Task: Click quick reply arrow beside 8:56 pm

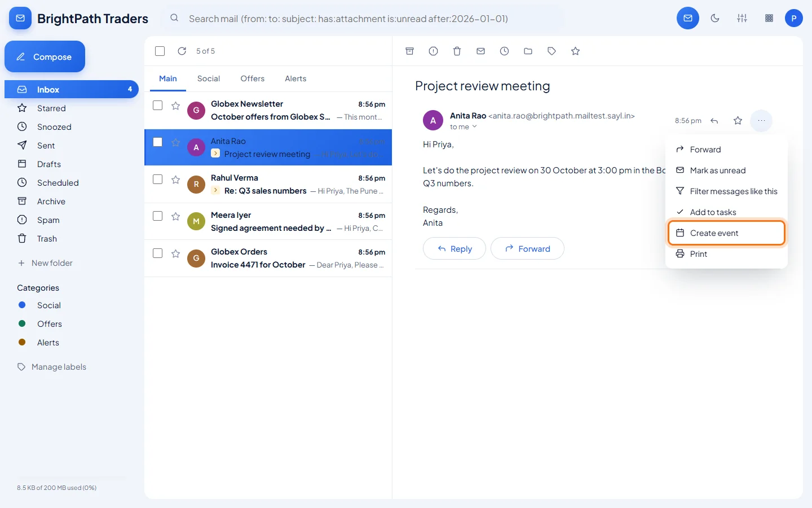Action: pyautogui.click(x=714, y=121)
